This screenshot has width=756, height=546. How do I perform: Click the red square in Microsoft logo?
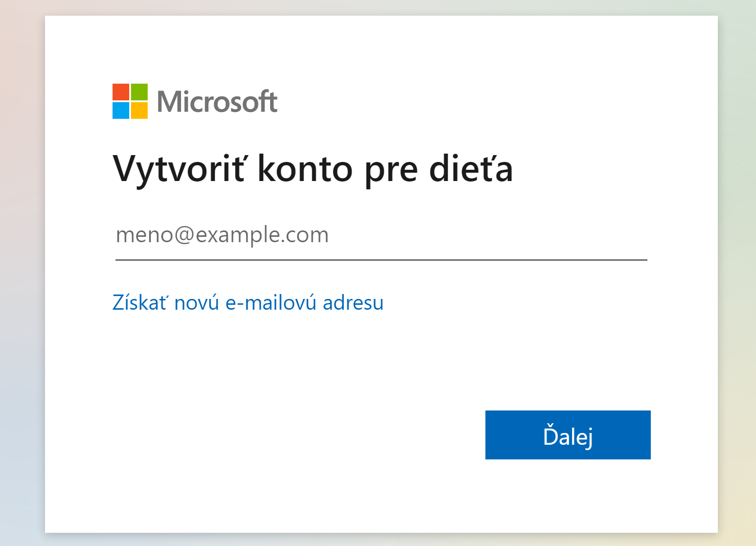(121, 92)
